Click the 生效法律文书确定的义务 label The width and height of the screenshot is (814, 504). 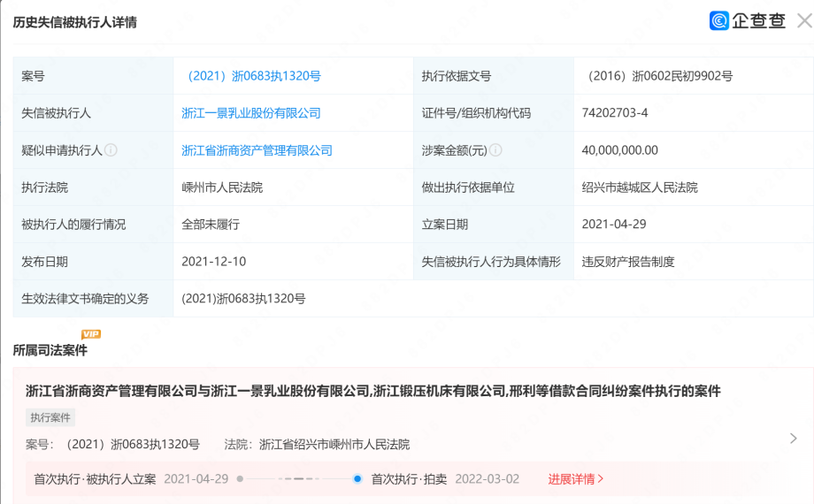click(85, 299)
